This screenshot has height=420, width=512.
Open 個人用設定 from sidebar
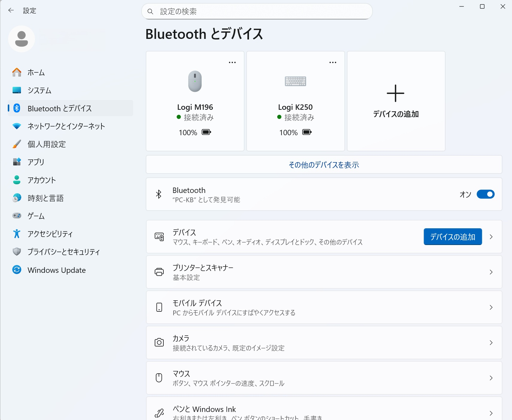(x=47, y=144)
